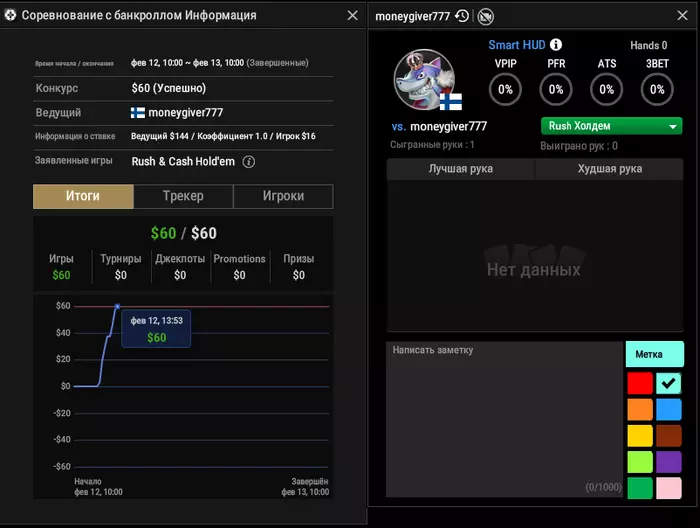Click the $60 peak point on the graph
This screenshot has height=528, width=700.
[117, 306]
